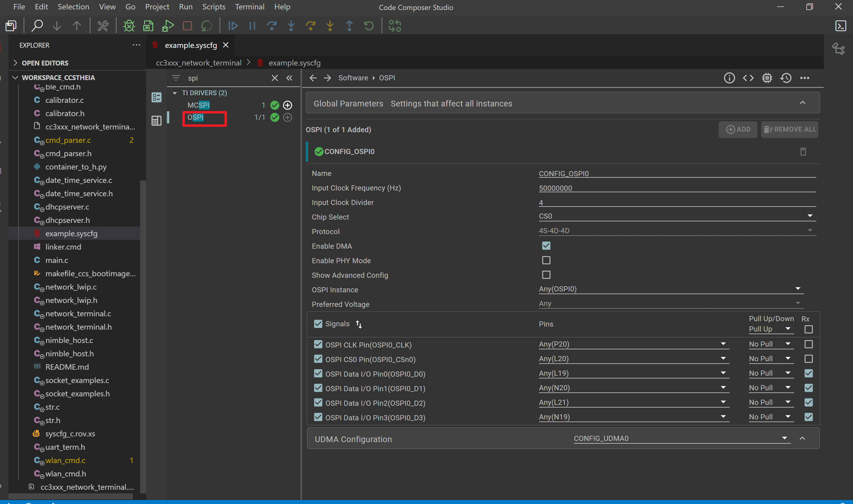Click cc3xxx_network_terminal breadcrumb
853x504 pixels.
[199, 63]
